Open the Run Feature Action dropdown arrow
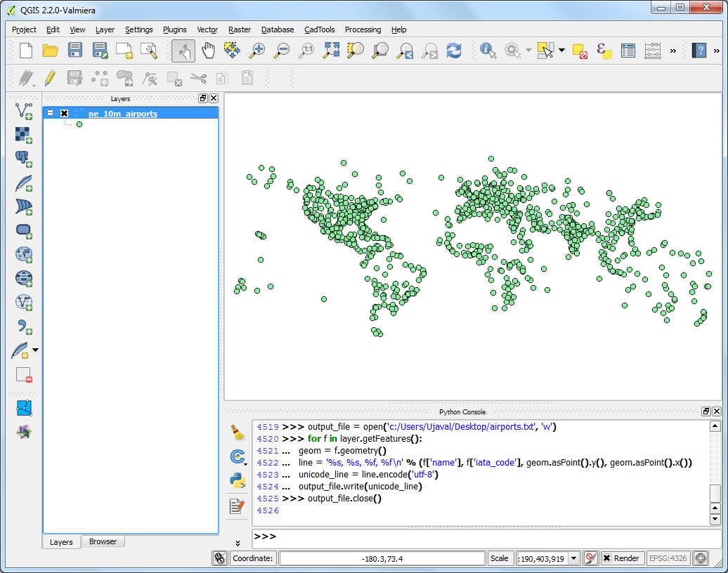This screenshot has height=573, width=728. (x=528, y=50)
